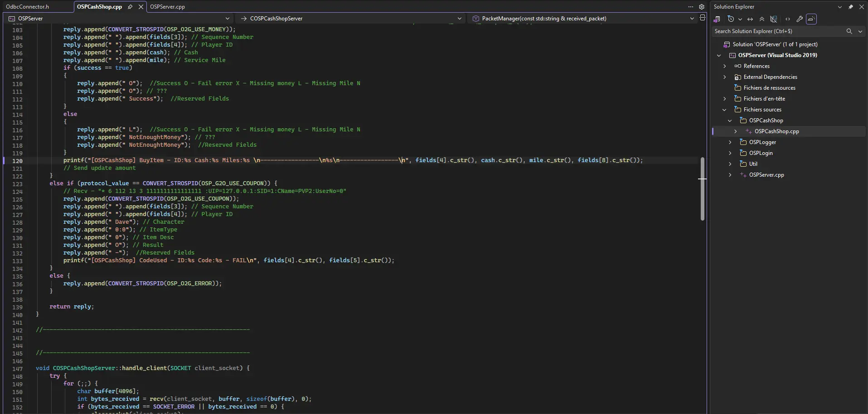This screenshot has width=868, height=414.
Task: Click the Pending Changes Filter clock icon
Action: (731, 19)
